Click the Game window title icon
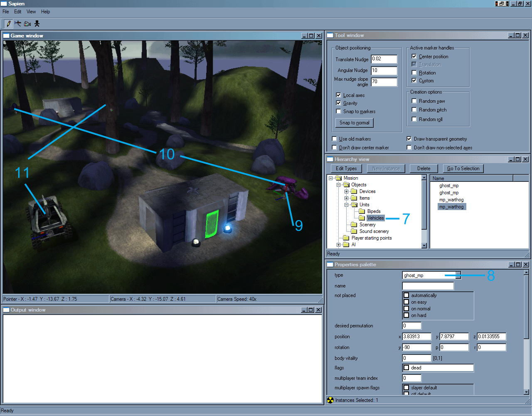 click(6, 36)
